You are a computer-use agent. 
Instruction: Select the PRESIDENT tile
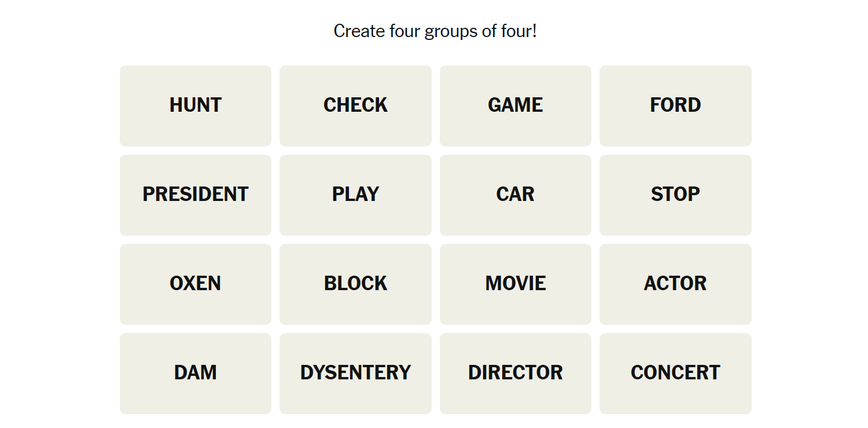coord(196,195)
